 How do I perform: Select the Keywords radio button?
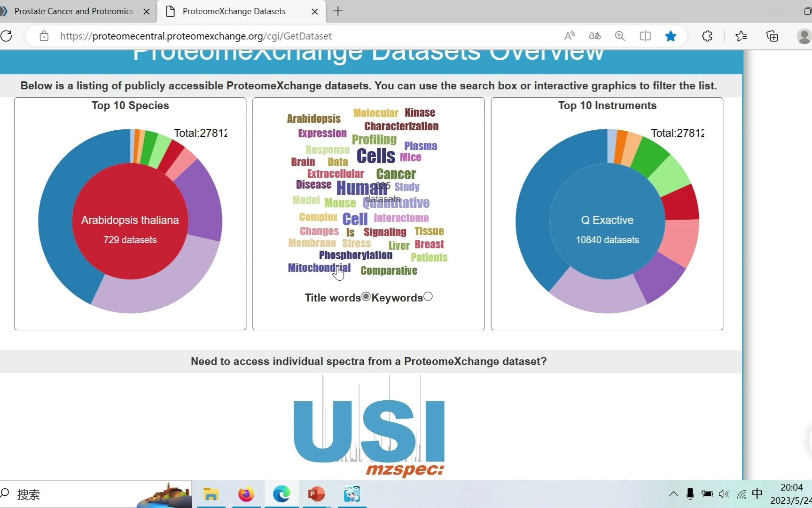click(x=428, y=297)
